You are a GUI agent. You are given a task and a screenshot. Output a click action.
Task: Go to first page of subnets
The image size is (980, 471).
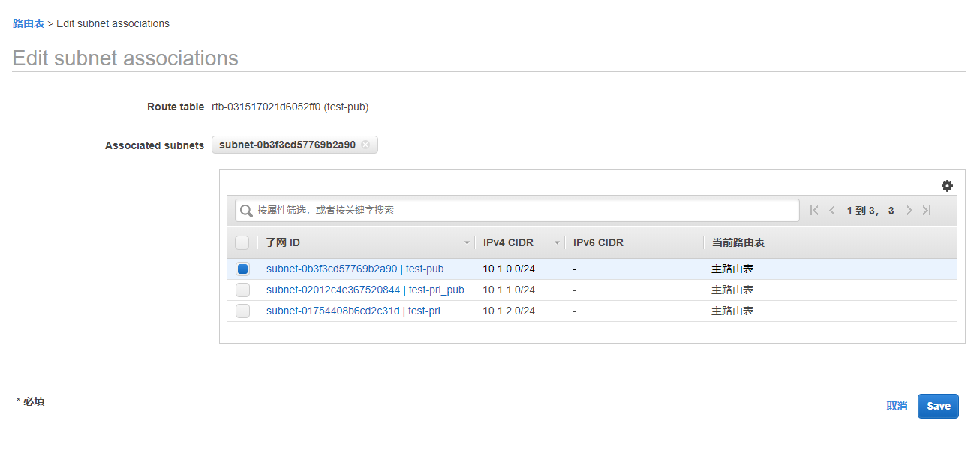(814, 211)
